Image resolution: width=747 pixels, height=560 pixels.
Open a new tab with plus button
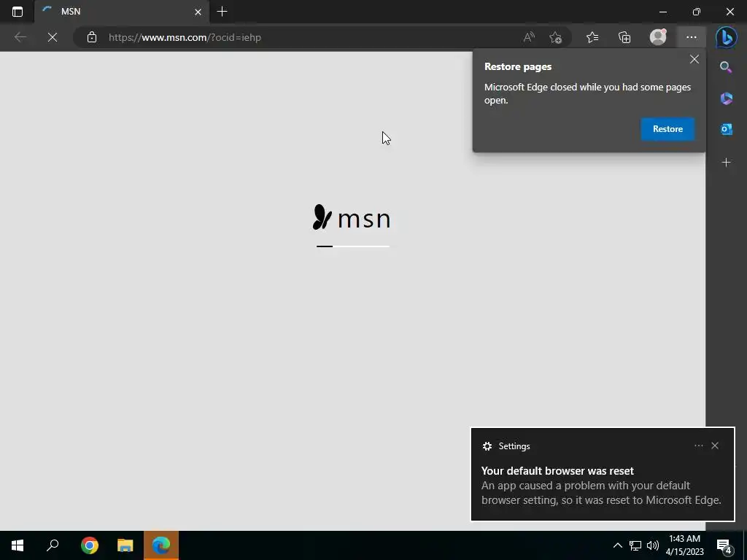pyautogui.click(x=222, y=12)
